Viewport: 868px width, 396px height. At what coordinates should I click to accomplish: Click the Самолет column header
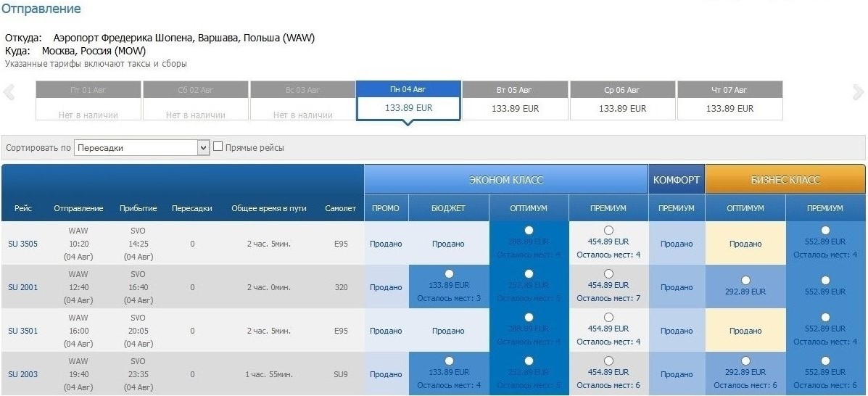pos(341,209)
